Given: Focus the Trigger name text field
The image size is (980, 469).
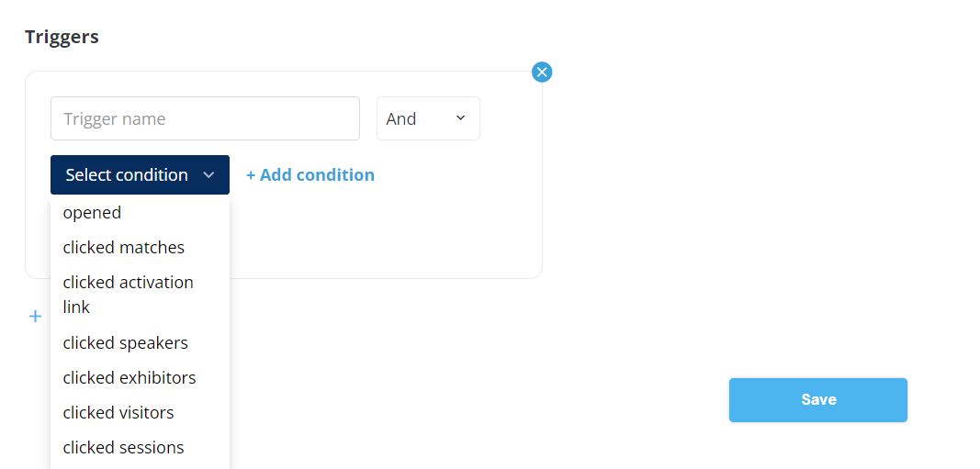Looking at the screenshot, I should pyautogui.click(x=205, y=118).
